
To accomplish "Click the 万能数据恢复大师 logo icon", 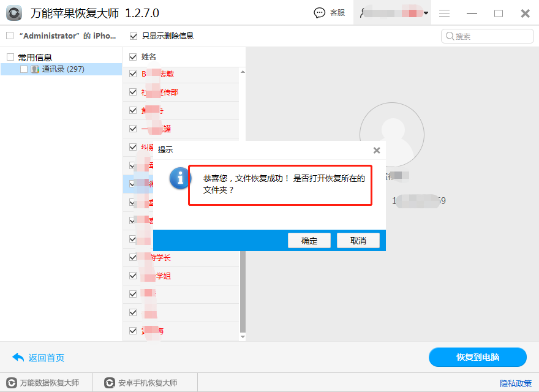I will tap(12, 383).
